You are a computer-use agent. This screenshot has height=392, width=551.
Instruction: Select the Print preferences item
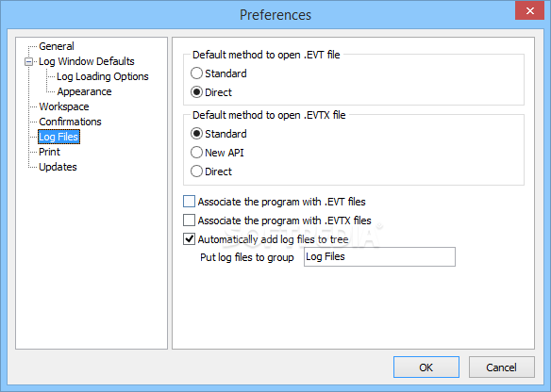[50, 152]
